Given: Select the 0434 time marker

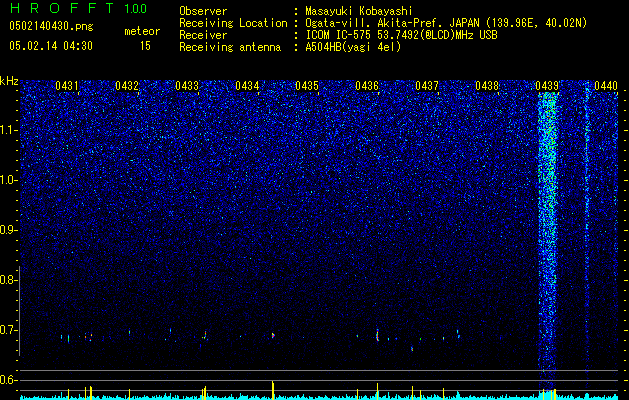Looking at the screenshot, I should coord(247,86).
